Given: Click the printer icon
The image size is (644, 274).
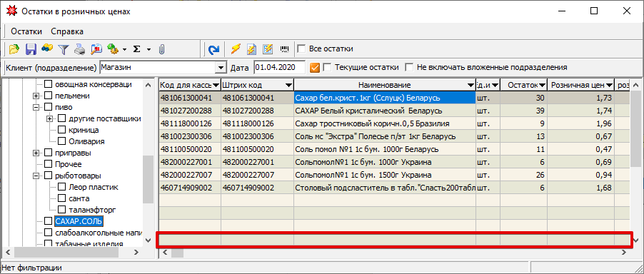Looking at the screenshot, I should click(x=80, y=49).
